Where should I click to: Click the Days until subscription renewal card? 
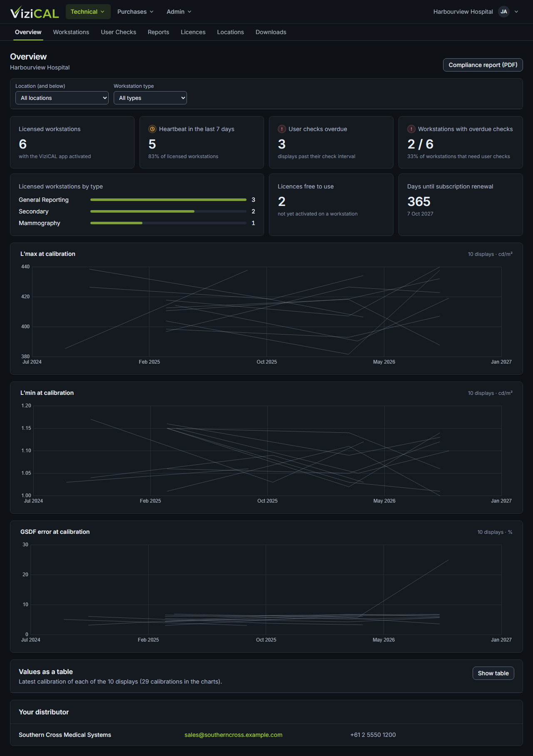[x=461, y=205]
